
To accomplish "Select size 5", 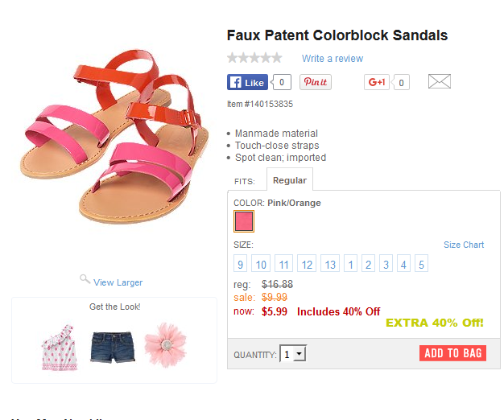I will coord(421,264).
